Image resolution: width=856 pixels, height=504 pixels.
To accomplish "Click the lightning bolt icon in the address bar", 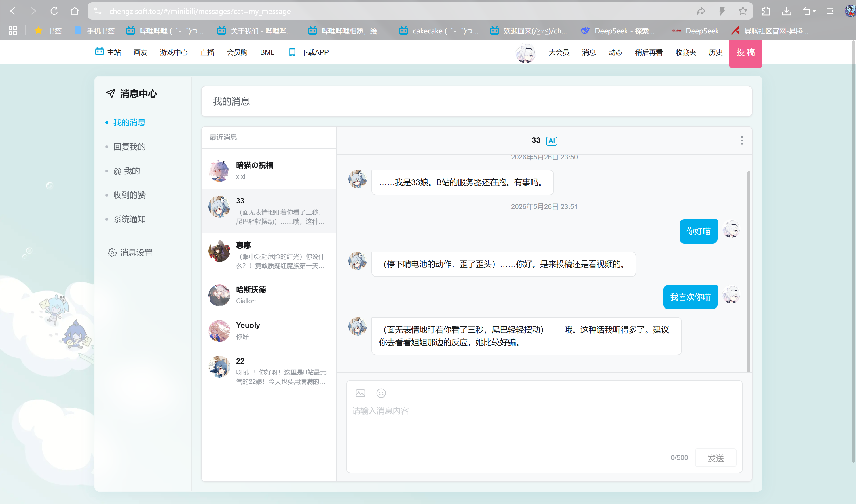I will (722, 11).
